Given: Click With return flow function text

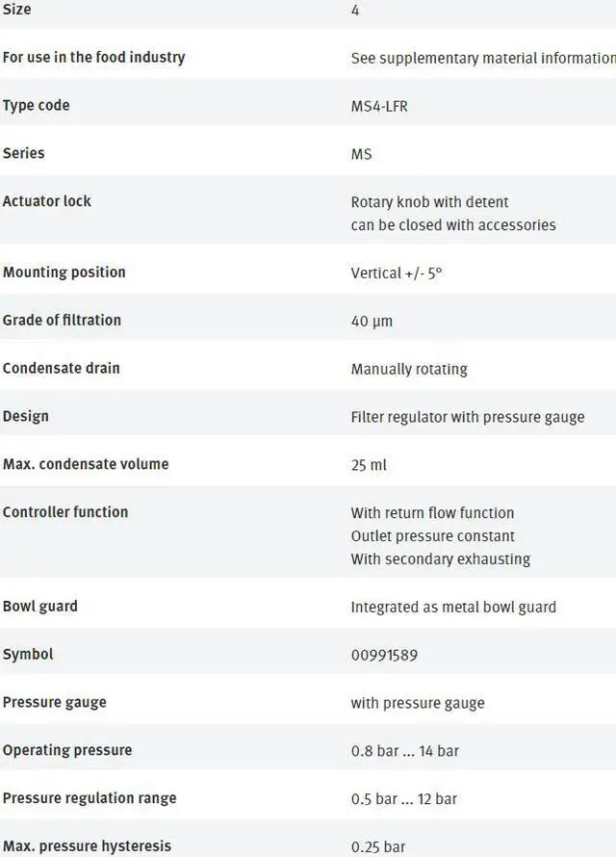Looking at the screenshot, I should click(x=432, y=512).
